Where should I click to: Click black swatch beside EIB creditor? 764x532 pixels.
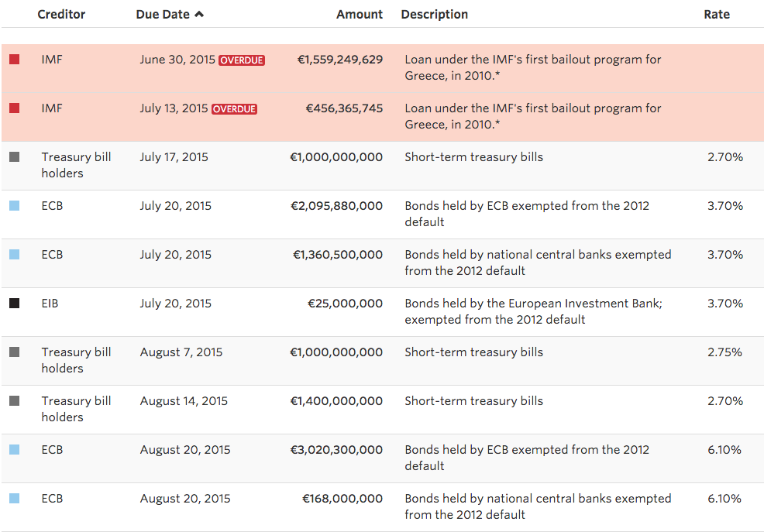coord(15,304)
